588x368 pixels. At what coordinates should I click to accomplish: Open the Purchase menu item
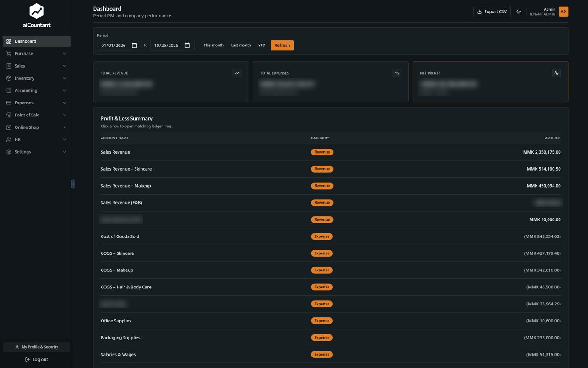(37, 54)
